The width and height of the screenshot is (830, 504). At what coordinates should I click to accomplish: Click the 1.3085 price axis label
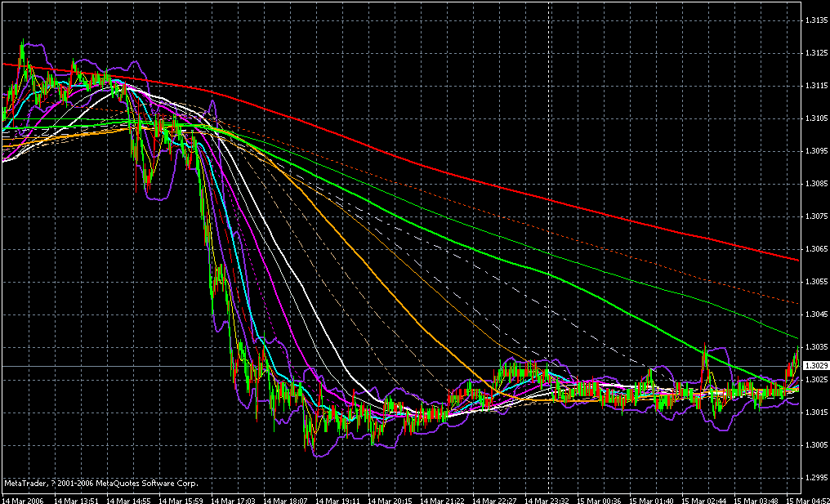(816, 184)
